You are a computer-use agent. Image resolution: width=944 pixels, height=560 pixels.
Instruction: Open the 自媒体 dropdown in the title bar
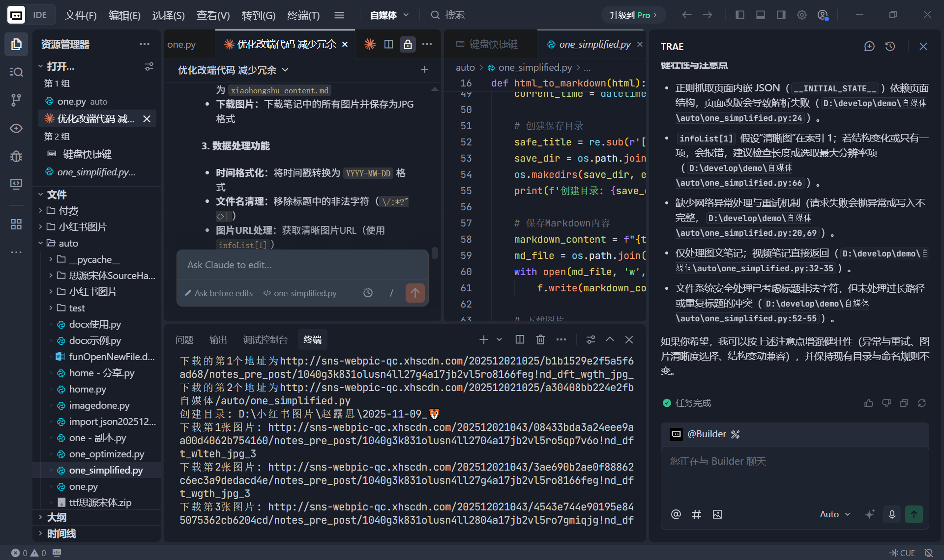pos(388,15)
